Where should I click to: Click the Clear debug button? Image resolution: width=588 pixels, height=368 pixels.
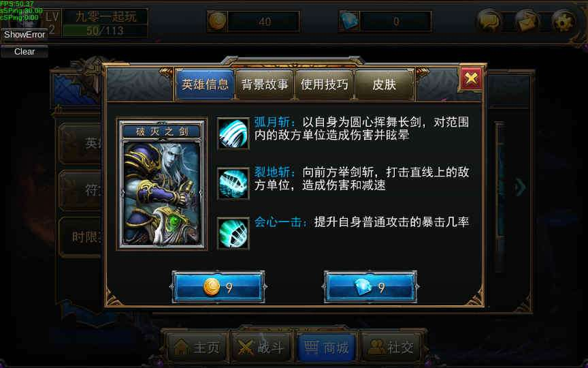(x=24, y=51)
